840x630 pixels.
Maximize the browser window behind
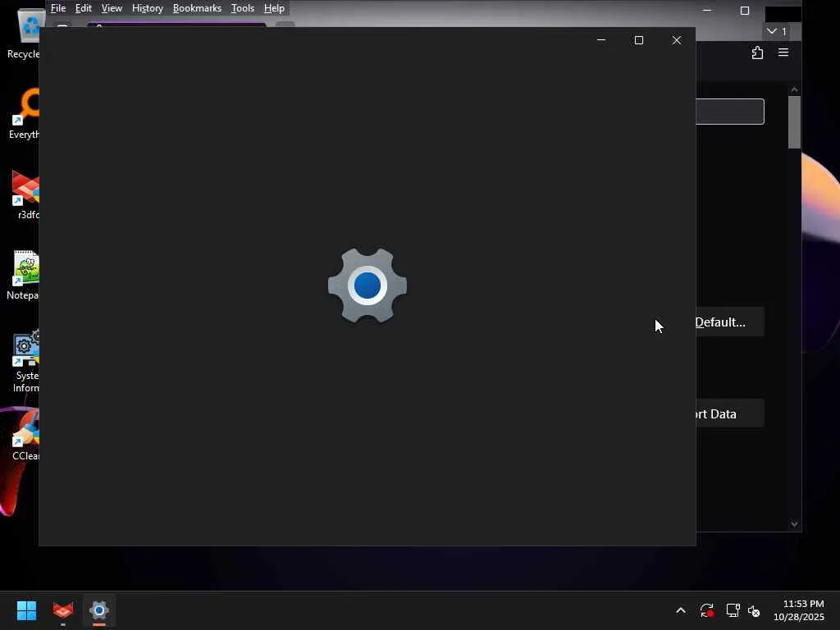745,11
